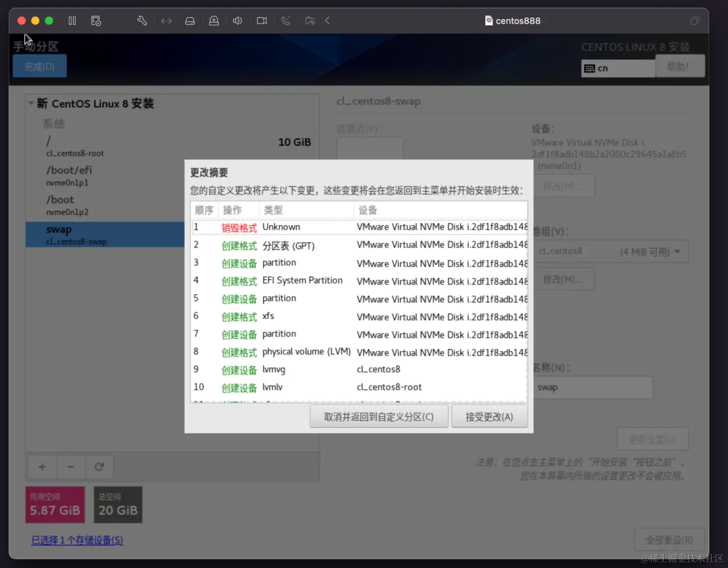Select row 2 分区表 (GPT)

coord(359,245)
